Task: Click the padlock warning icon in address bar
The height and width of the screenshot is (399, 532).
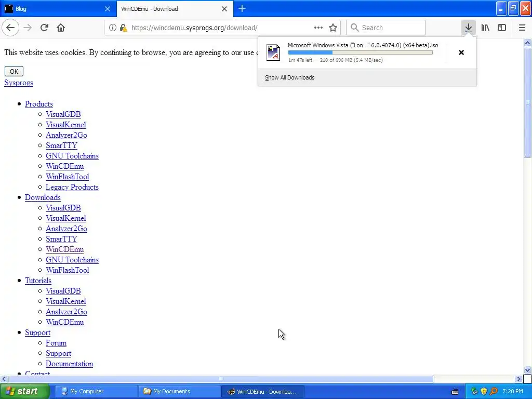Action: coord(123,28)
